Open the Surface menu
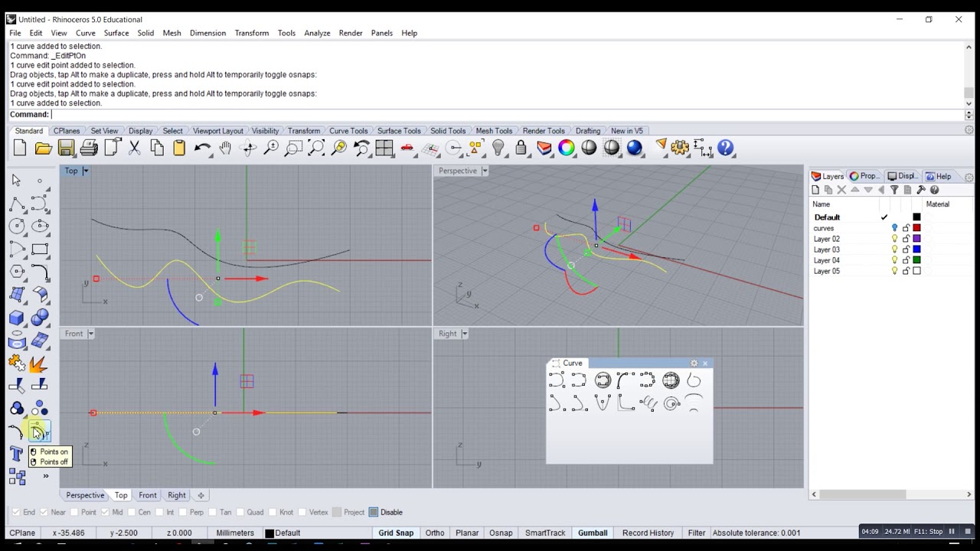The width and height of the screenshot is (980, 551). [116, 33]
